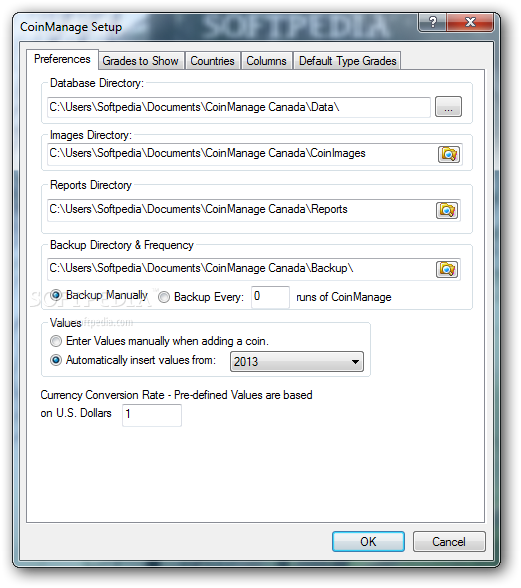Click the Backup Every runs count field

point(270,297)
